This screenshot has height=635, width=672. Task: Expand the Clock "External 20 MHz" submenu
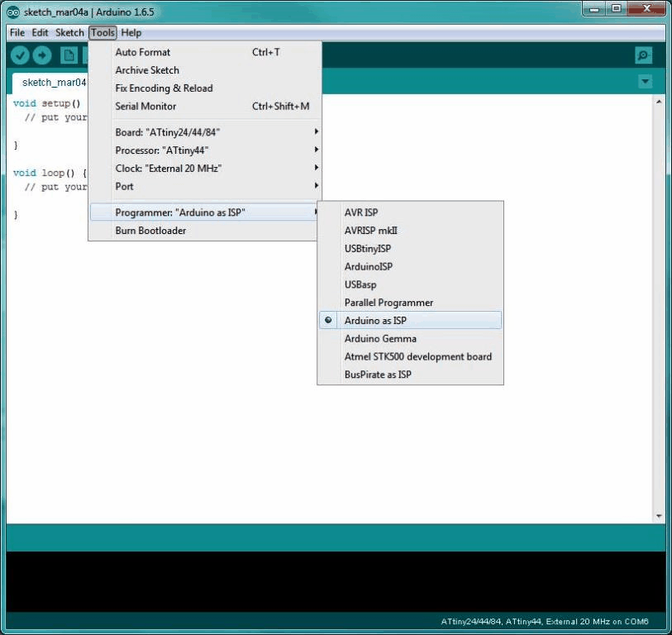[x=205, y=168]
